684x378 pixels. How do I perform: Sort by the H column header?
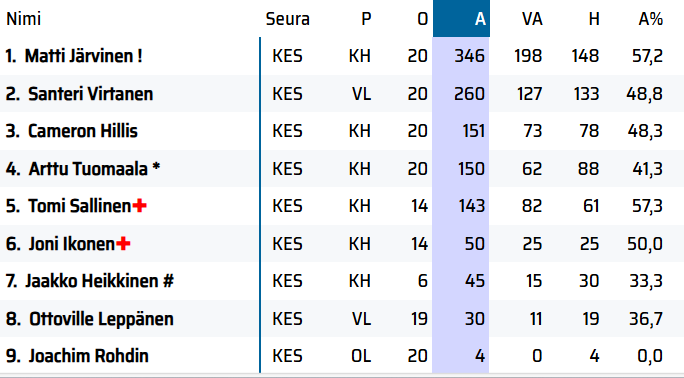coord(594,19)
